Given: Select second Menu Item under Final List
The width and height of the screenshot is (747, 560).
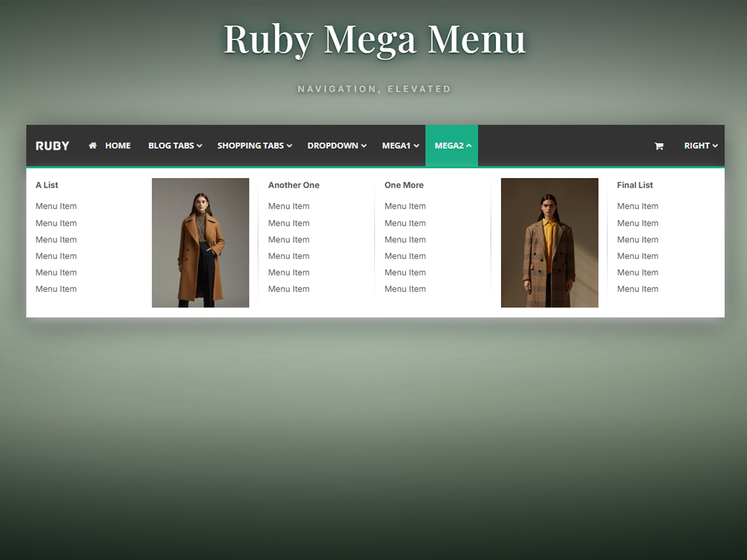Looking at the screenshot, I should point(637,223).
